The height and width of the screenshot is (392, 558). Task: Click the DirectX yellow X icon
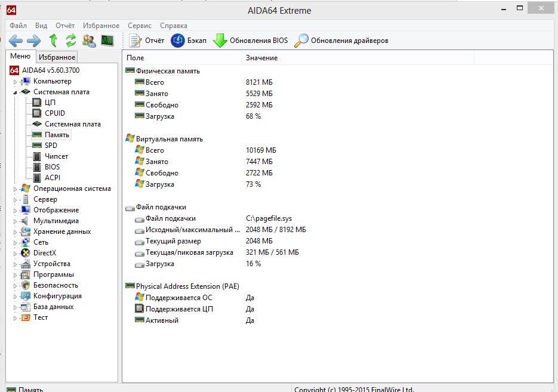(25, 253)
